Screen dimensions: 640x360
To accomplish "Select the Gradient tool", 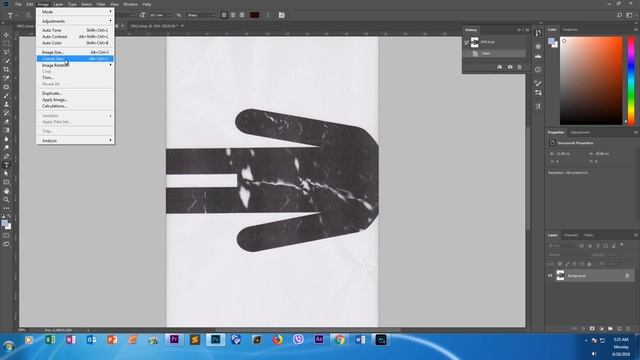I will [x=6, y=130].
